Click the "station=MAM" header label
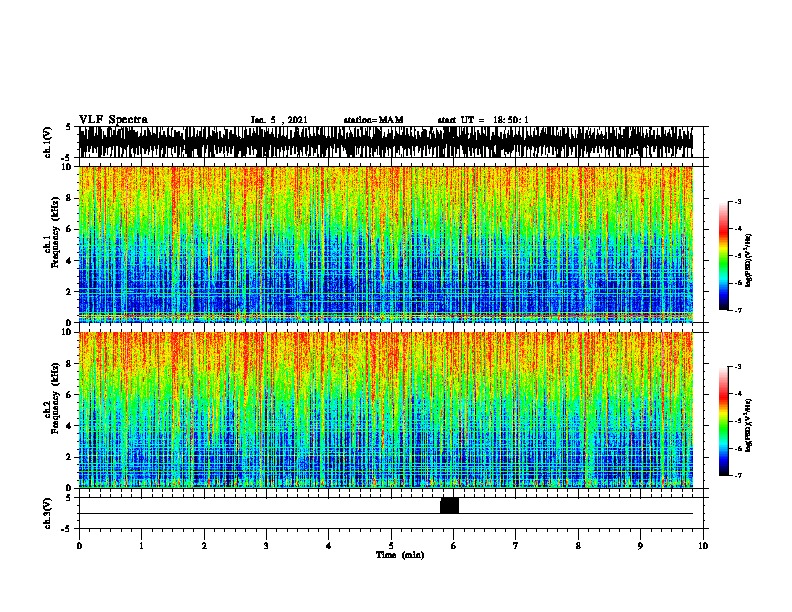This screenshot has width=792, height=612. [373, 120]
